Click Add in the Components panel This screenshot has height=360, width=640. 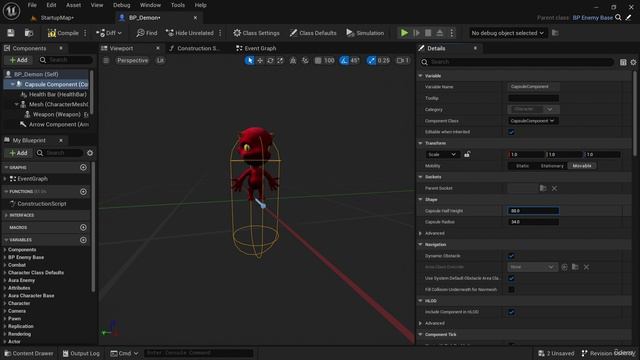coord(18,60)
